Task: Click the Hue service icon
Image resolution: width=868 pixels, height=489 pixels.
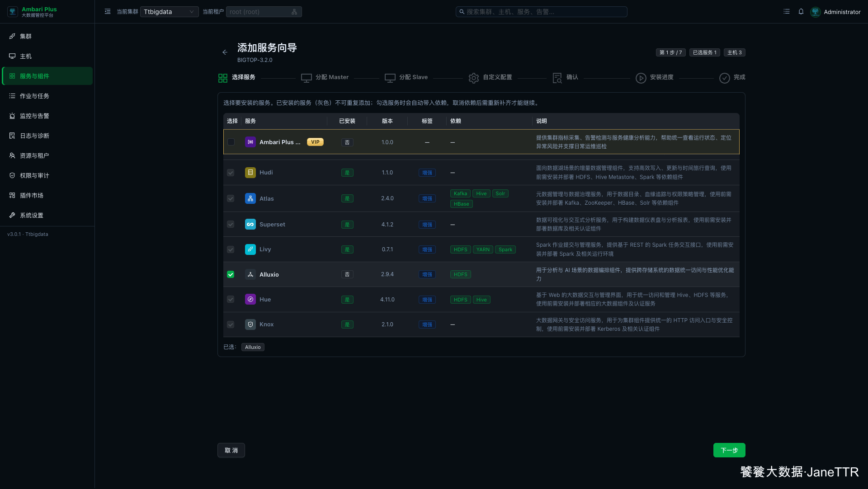Action: coord(250,299)
